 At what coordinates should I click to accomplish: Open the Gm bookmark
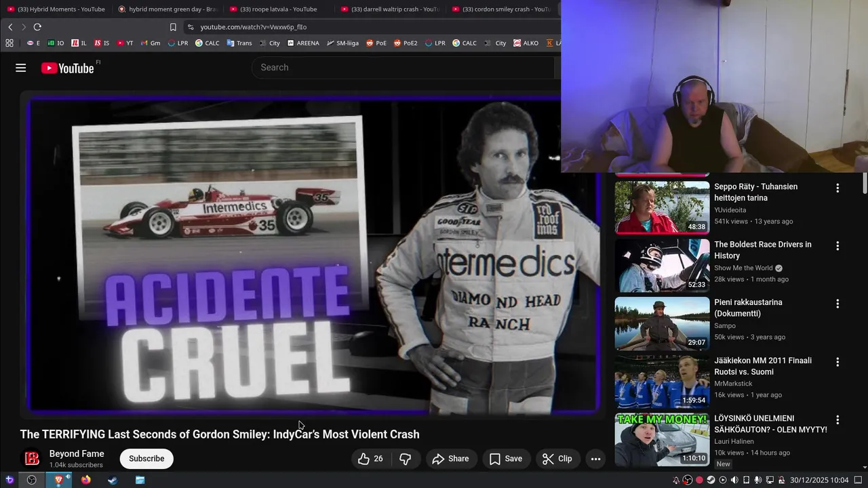point(151,43)
